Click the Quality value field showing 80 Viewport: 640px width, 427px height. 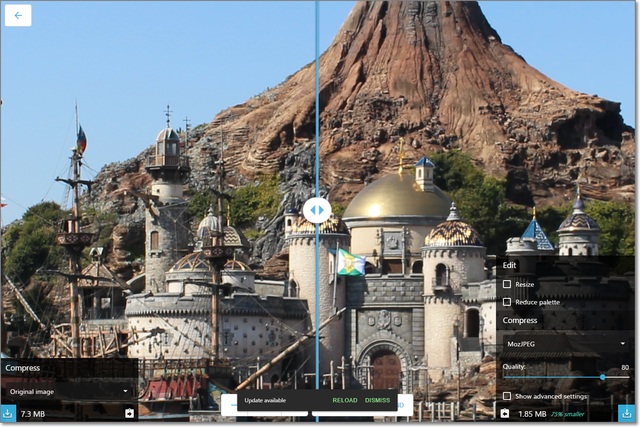(624, 367)
